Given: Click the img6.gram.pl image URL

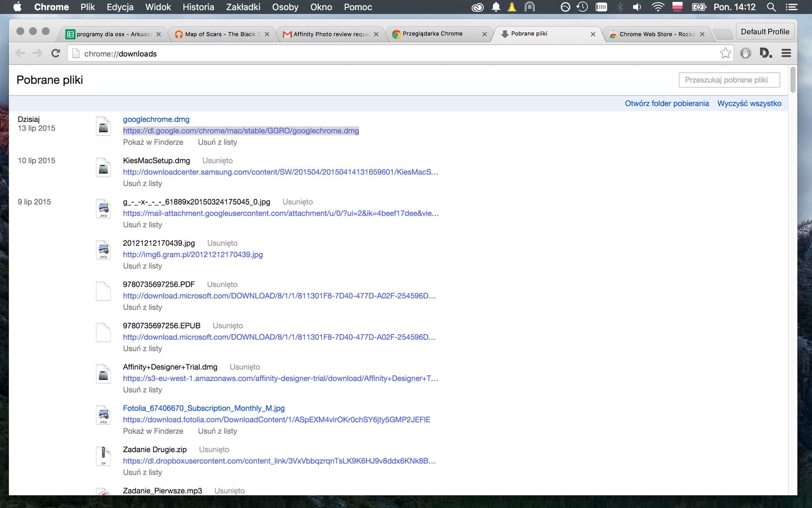Looking at the screenshot, I should click(x=193, y=255).
